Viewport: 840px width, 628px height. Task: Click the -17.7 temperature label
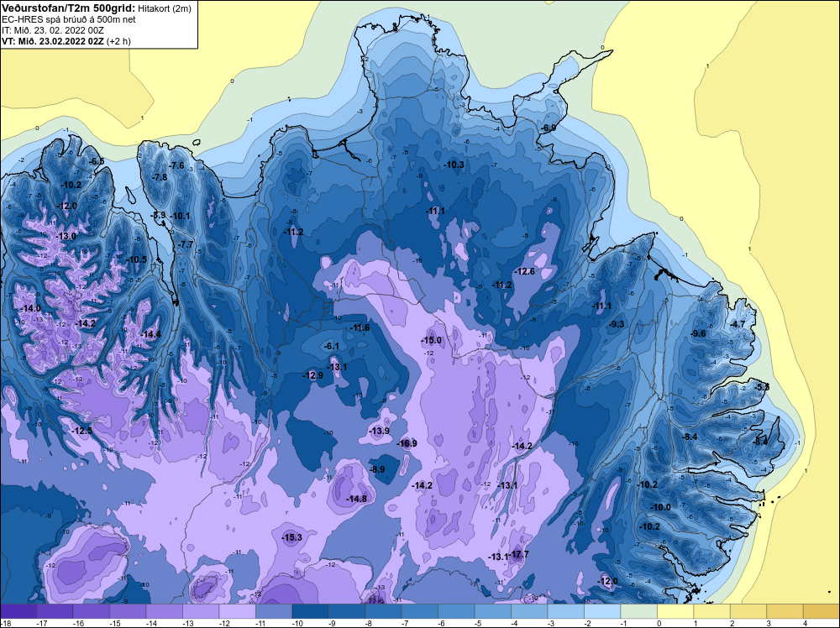(518, 554)
